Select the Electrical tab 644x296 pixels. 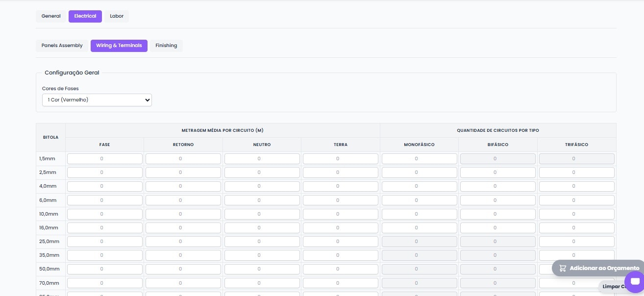(x=85, y=16)
